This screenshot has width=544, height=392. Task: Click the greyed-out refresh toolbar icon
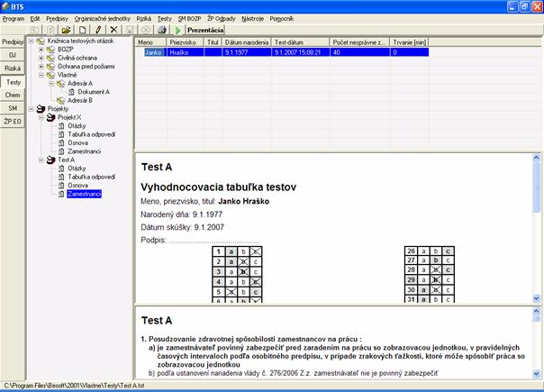pyautogui.click(x=50, y=31)
